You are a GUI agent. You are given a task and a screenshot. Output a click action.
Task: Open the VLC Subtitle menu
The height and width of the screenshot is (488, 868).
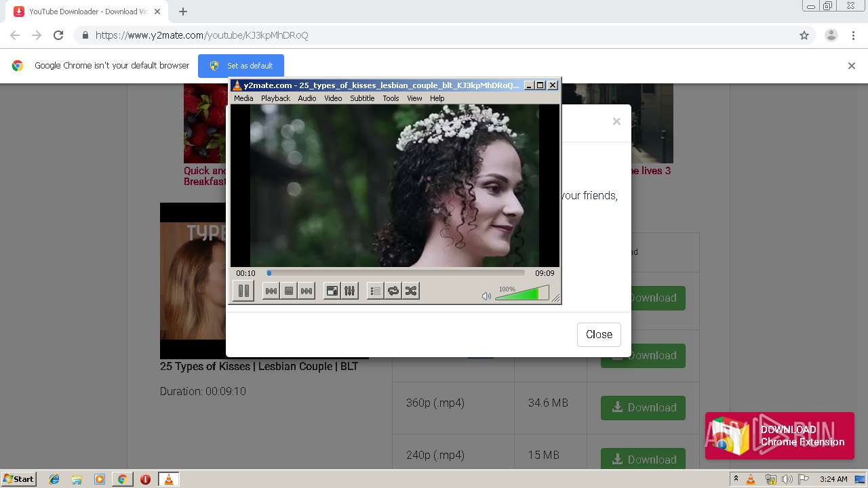pos(362,98)
